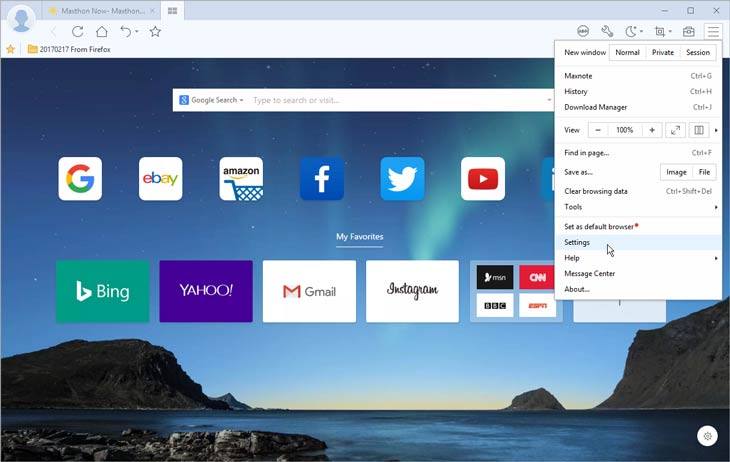Screen dimensions: 730x462
Task: Open the Amazon quick access tile
Action: pyautogui.click(x=241, y=179)
